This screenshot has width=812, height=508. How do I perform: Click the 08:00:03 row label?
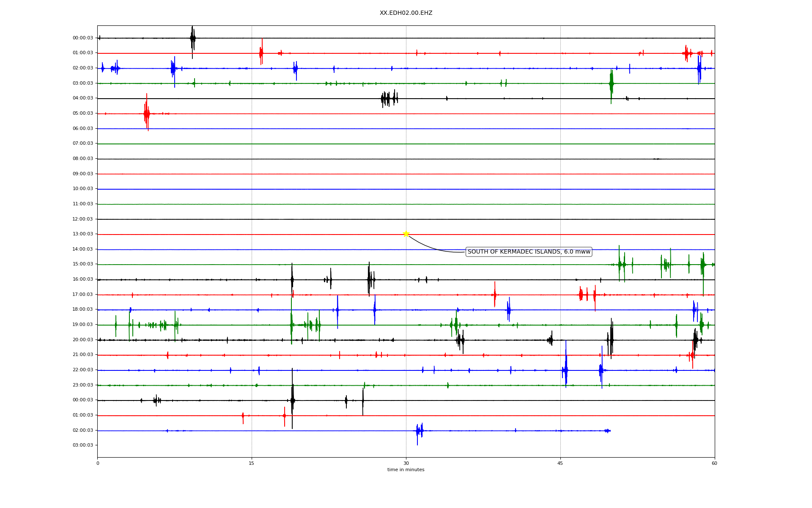coord(83,159)
